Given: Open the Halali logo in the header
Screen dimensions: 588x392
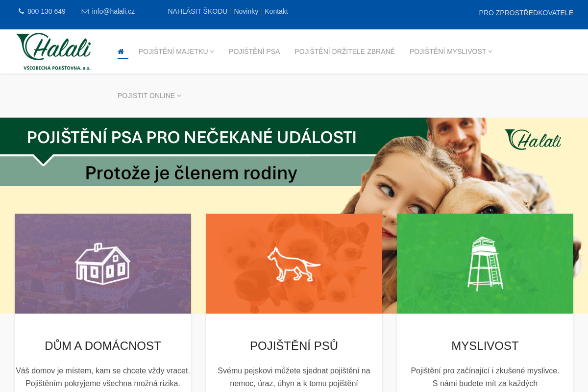Looking at the screenshot, I should (x=53, y=51).
